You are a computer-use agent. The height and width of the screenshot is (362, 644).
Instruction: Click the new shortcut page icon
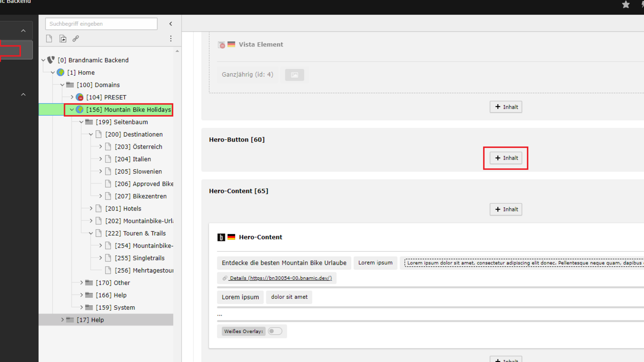pyautogui.click(x=63, y=39)
